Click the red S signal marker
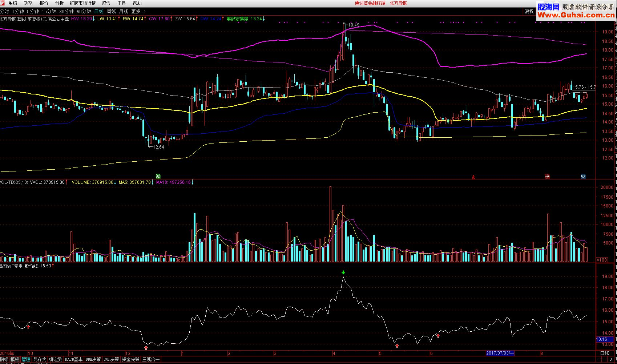617x364 pixels. click(473, 177)
